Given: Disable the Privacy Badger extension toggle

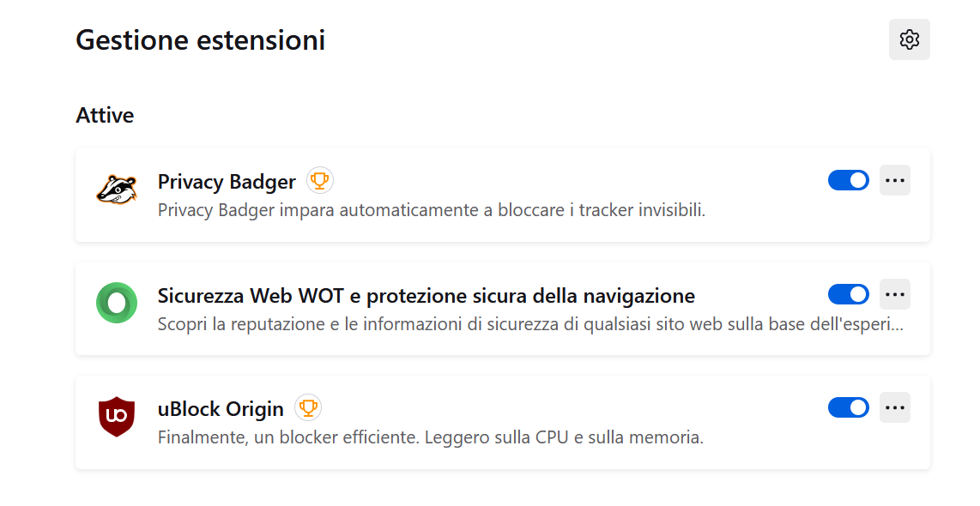Looking at the screenshot, I should pyautogui.click(x=849, y=180).
